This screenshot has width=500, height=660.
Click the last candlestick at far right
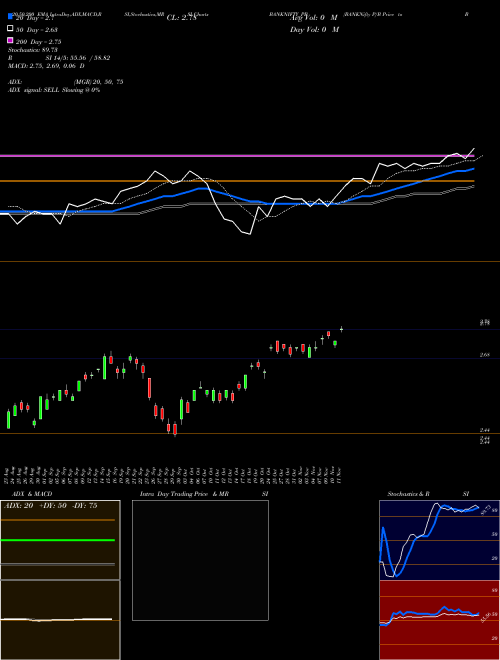pyautogui.click(x=341, y=329)
